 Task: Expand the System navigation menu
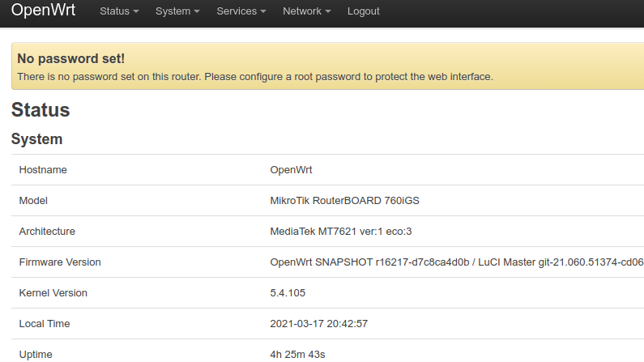pyautogui.click(x=177, y=11)
